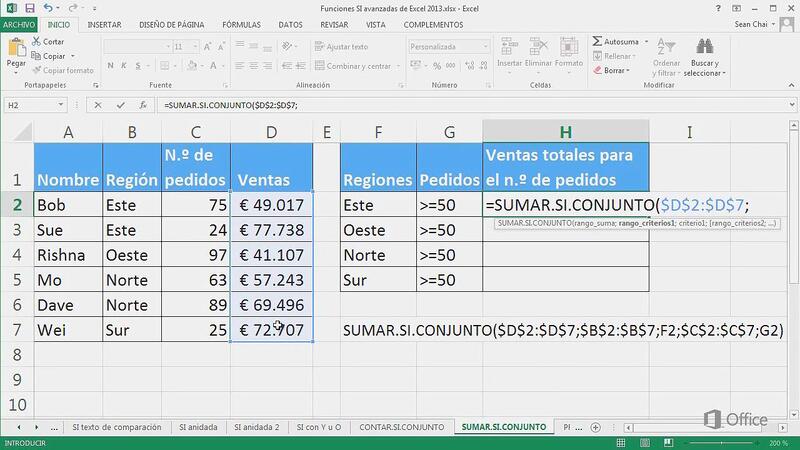Switch to the CONTAR.SI.CONJUNTO sheet tab
Viewport: 800px width, 450px height.
click(401, 427)
